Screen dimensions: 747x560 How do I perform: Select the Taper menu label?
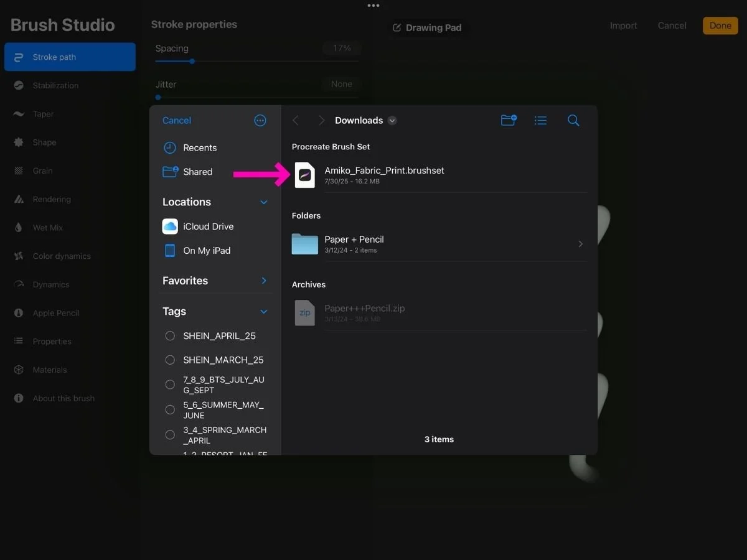43,114
